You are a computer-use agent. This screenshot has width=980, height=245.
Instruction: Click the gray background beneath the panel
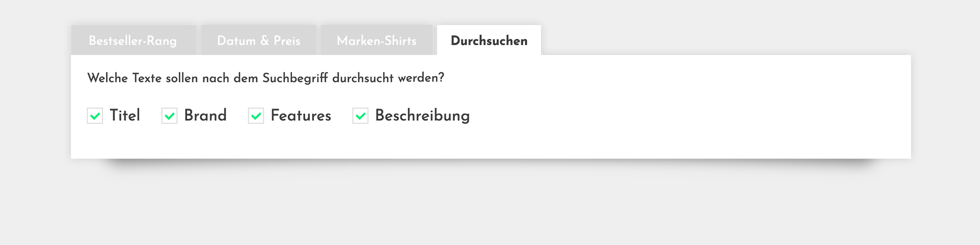[490, 206]
